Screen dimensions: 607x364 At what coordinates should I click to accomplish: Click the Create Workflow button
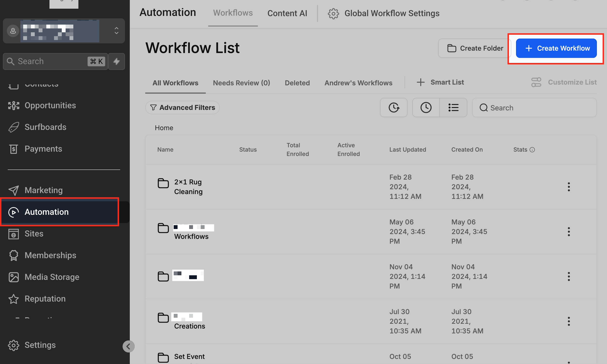[x=556, y=48]
